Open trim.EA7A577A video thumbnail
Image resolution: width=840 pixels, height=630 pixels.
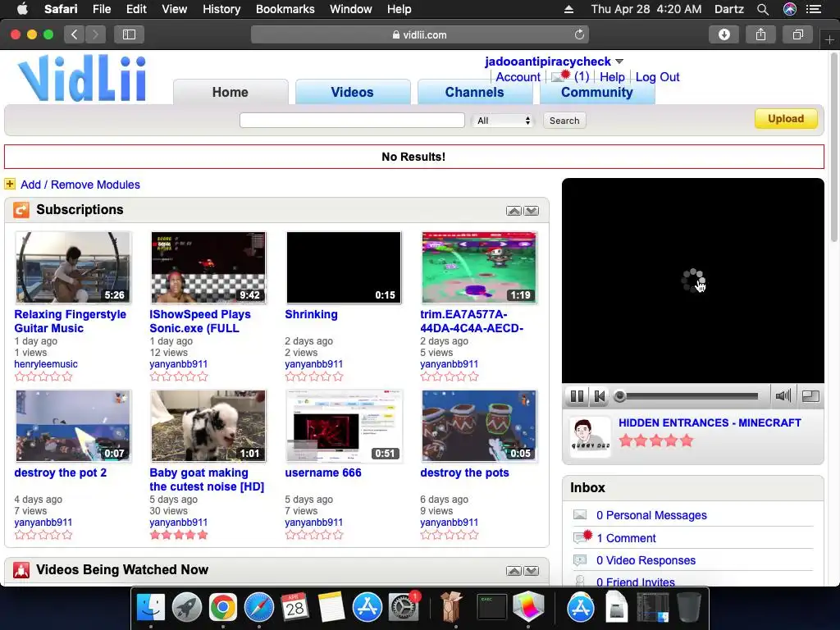click(479, 267)
